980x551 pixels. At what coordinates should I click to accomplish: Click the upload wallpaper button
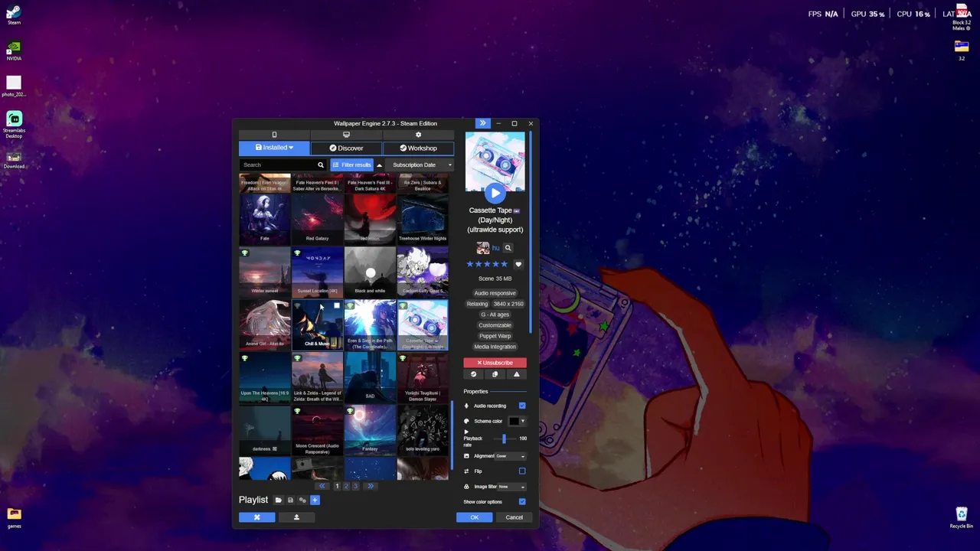coord(296,517)
